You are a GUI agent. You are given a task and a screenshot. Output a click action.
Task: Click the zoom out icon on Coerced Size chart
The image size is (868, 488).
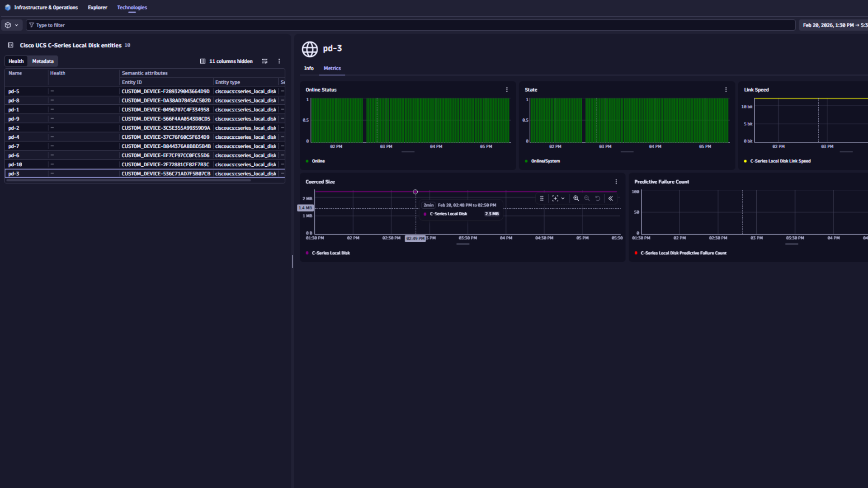(x=587, y=198)
